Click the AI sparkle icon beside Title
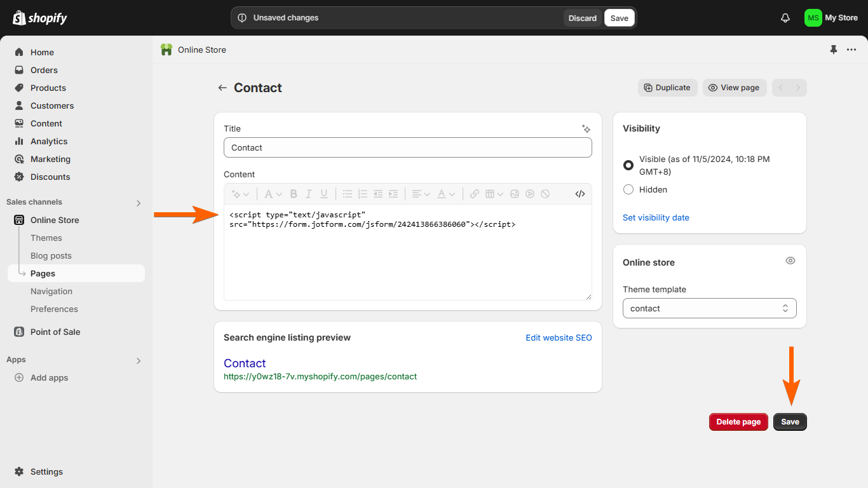The image size is (868, 488). [x=586, y=128]
